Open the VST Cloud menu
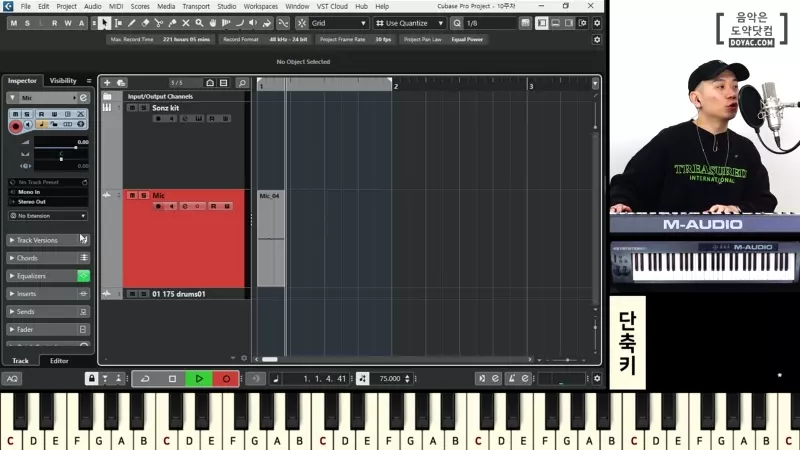This screenshot has height=450, width=800. (332, 6)
